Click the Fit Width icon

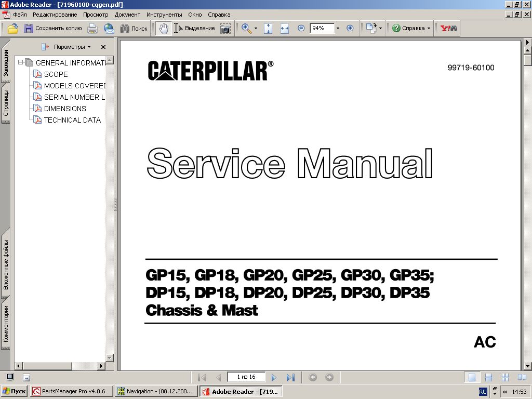point(284,29)
